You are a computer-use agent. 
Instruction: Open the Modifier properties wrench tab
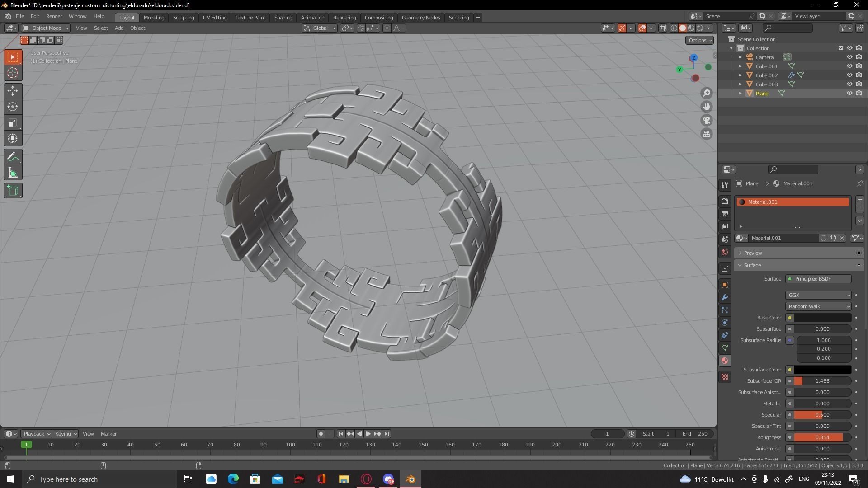[x=725, y=297]
